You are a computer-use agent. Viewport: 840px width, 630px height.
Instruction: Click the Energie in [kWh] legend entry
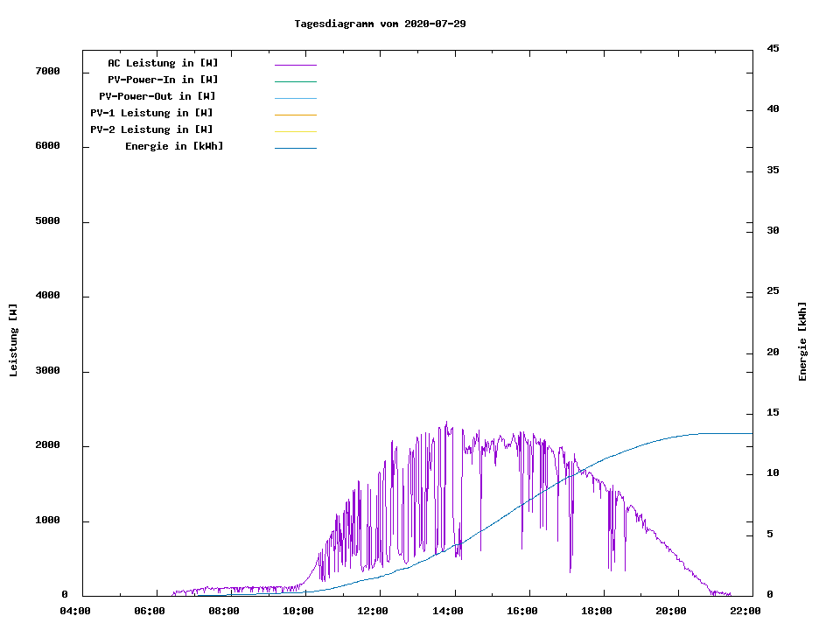[174, 146]
